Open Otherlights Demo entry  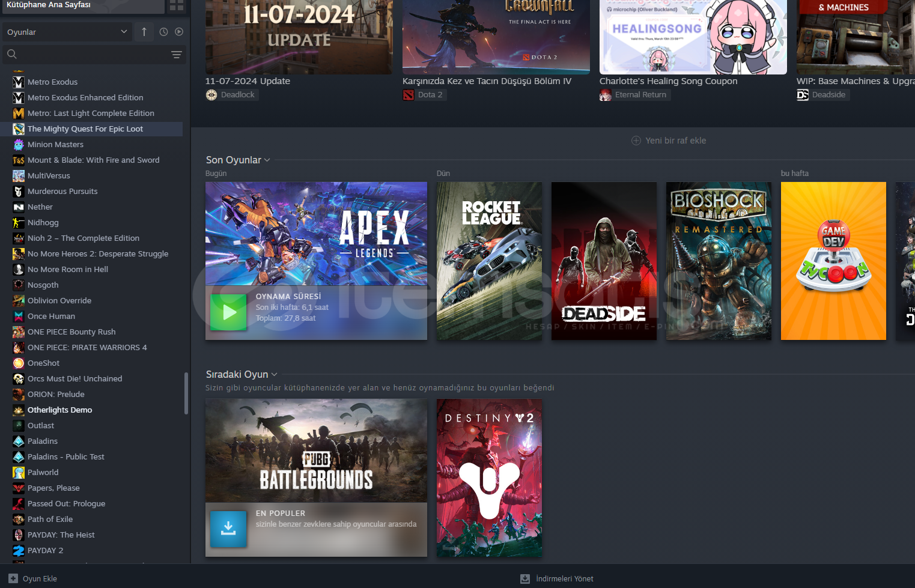[x=91, y=410]
